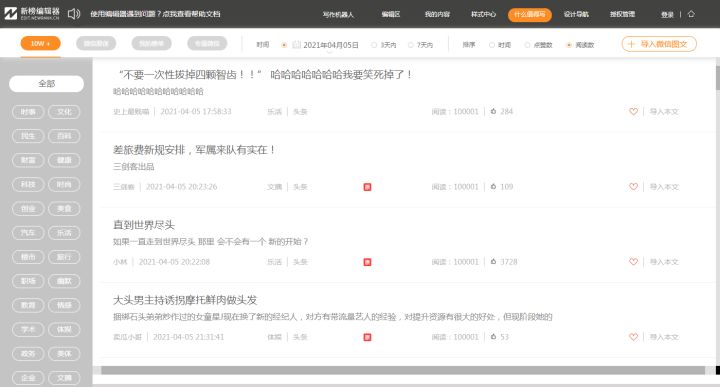
Task: Import the 大头男主持 article via 导入本文
Action: [664, 337]
